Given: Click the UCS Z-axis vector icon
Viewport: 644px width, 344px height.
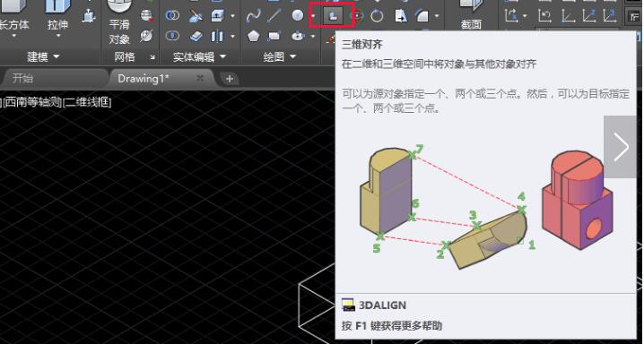Looking at the screenshot, I should click(588, 16).
